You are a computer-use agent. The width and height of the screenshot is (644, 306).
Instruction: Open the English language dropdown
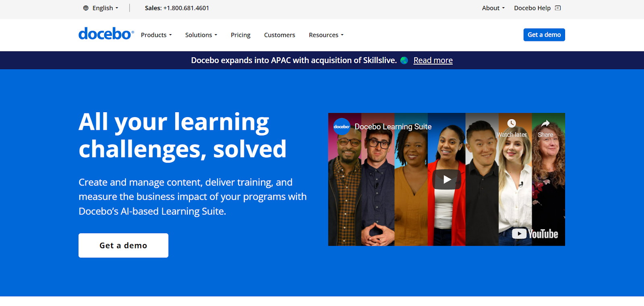coord(105,8)
